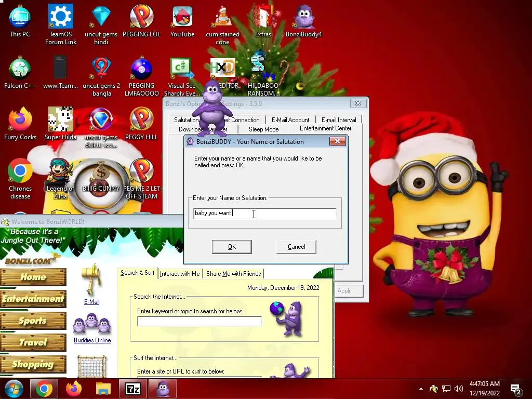This screenshot has height=399, width=532.
Task: Click the BONZI.COM logo
Action: 31,261
